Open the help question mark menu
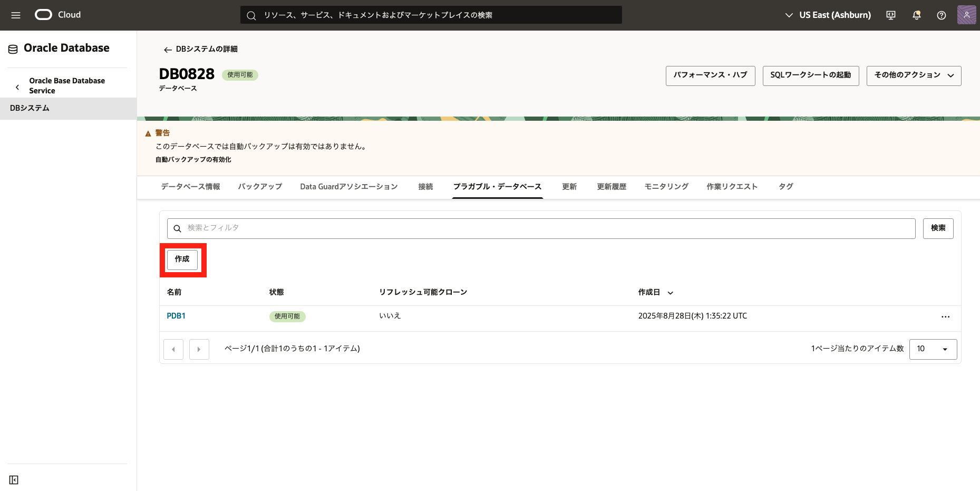The height and width of the screenshot is (491, 980). 941,15
